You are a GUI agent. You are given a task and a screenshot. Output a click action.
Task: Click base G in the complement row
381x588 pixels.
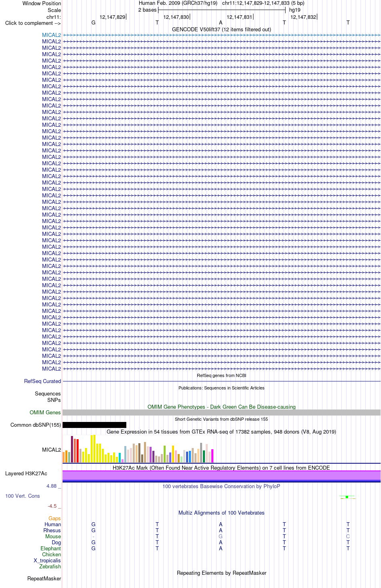point(93,23)
